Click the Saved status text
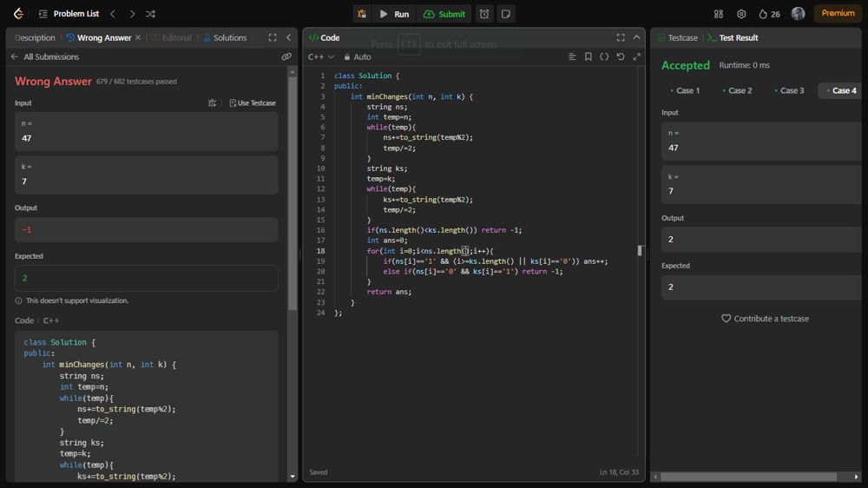The height and width of the screenshot is (488, 868). [x=319, y=472]
